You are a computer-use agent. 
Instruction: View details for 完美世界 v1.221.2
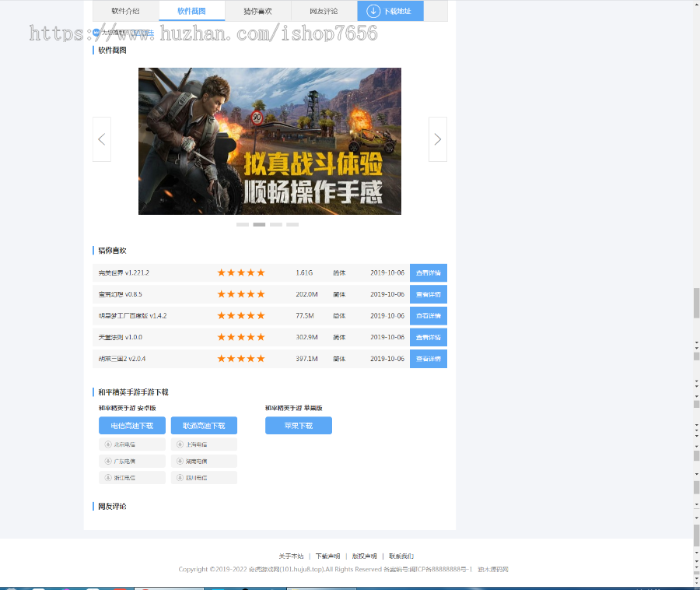[x=429, y=273]
